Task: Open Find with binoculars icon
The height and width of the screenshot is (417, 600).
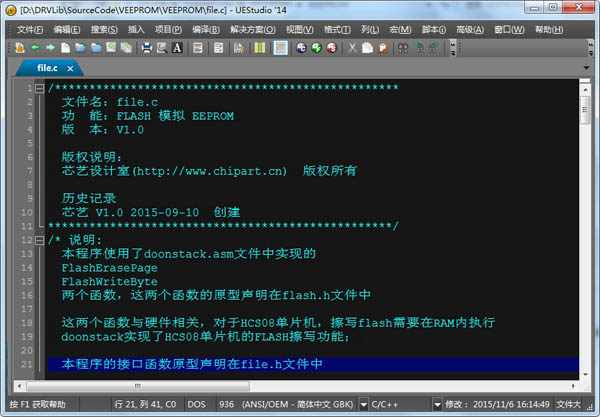Action: coord(403,48)
